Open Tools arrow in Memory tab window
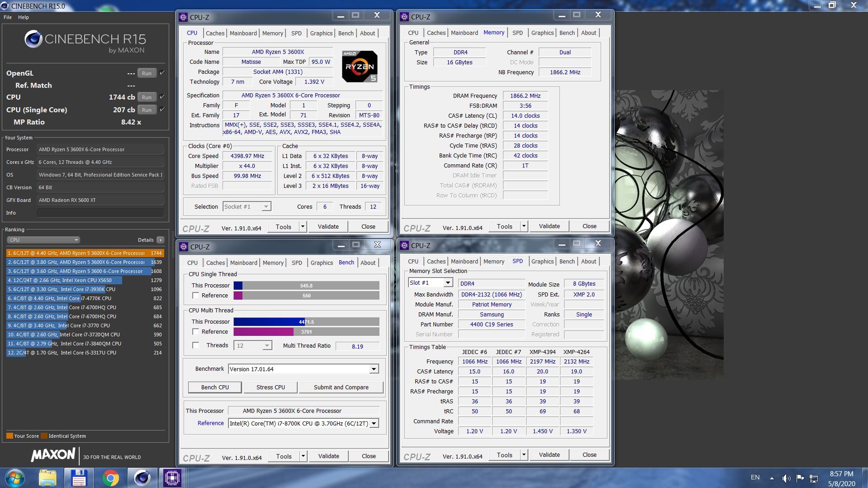 (x=524, y=226)
